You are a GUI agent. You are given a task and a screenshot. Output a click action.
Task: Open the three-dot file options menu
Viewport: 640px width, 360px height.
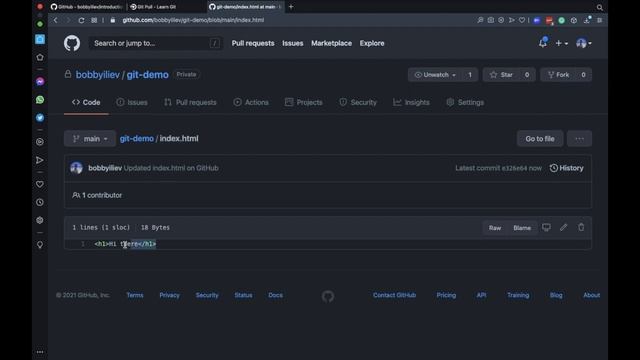pyautogui.click(x=580, y=139)
